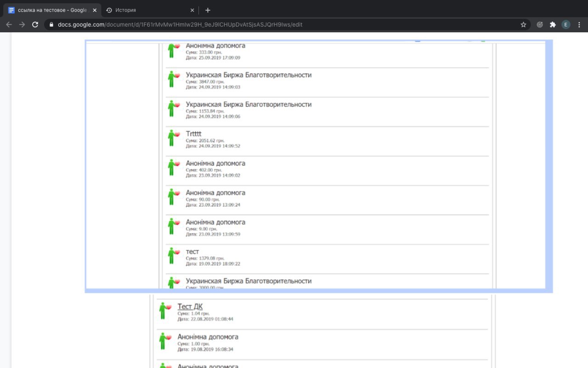Click 'Анонімна допомога' above 333.00 грн.
Viewport: 588px width, 368px height.
[x=215, y=46]
